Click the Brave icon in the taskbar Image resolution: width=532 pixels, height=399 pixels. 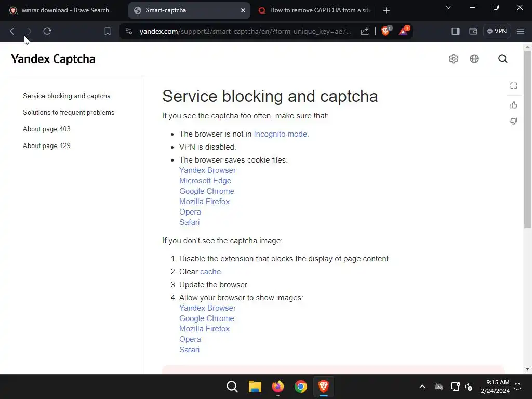[x=323, y=387]
